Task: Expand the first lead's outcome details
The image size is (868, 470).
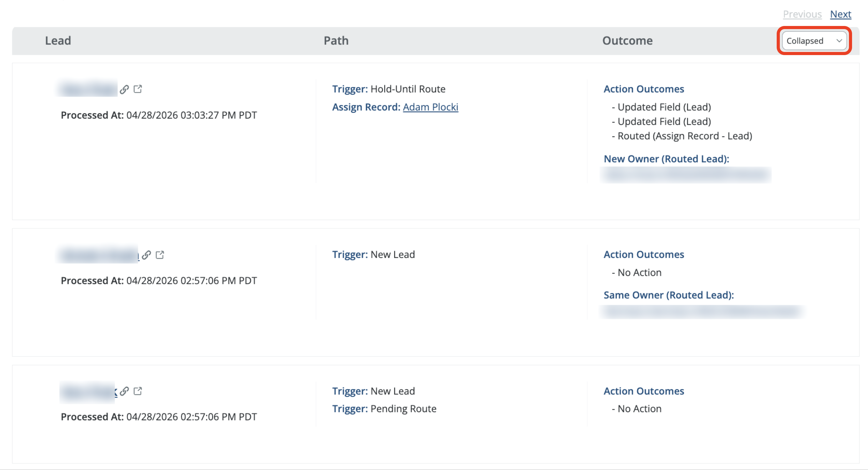Action: (644, 89)
